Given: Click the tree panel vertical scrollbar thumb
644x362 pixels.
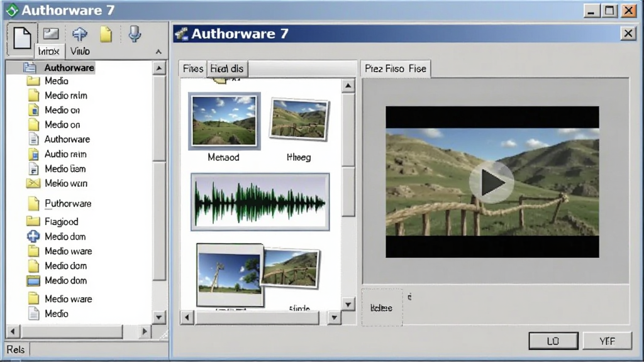Looking at the screenshot, I should click(159, 118).
